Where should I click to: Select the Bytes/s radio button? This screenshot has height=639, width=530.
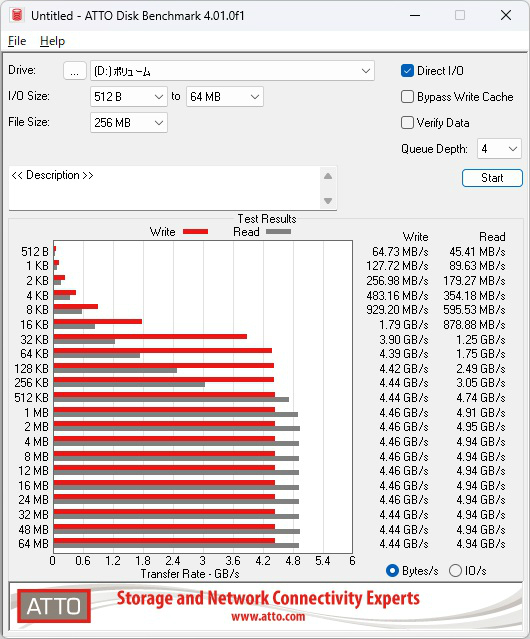(392, 571)
